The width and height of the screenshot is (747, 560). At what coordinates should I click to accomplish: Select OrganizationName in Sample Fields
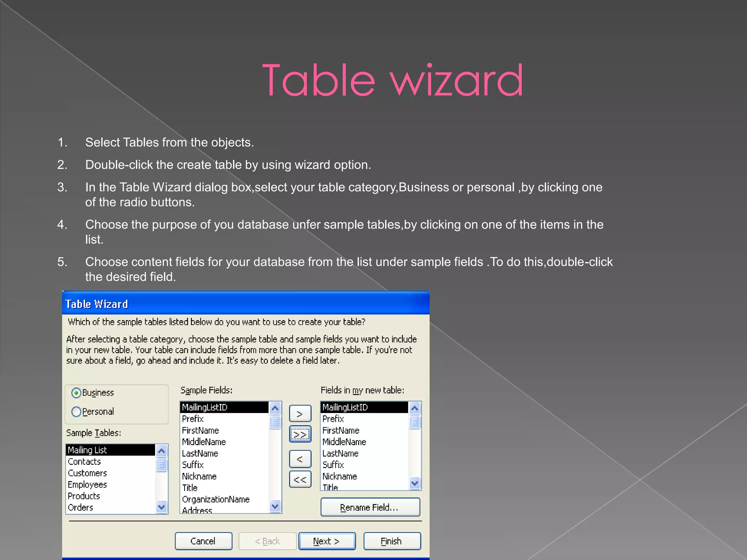pos(225,499)
